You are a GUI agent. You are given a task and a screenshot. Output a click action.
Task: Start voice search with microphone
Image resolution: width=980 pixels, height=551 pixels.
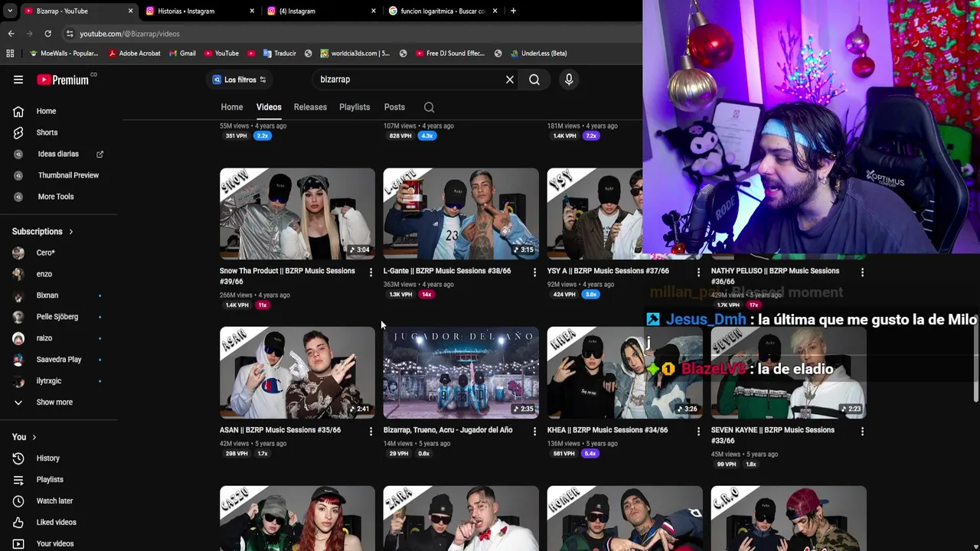click(569, 80)
